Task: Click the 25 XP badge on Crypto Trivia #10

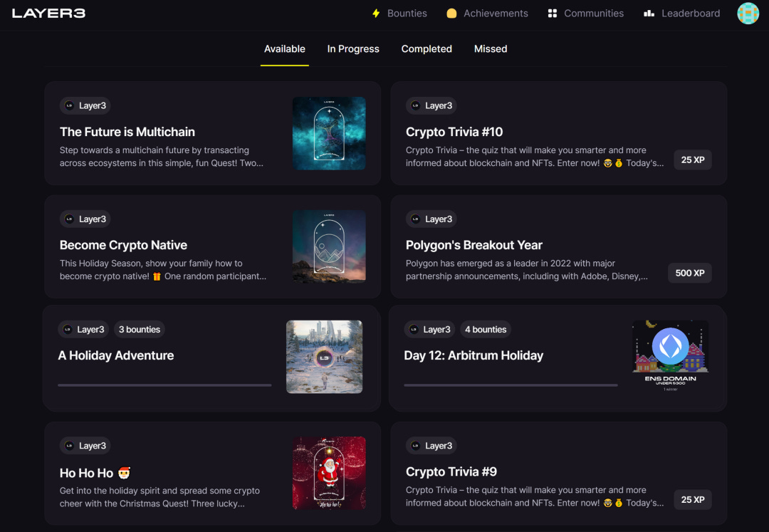Action: [x=693, y=160]
